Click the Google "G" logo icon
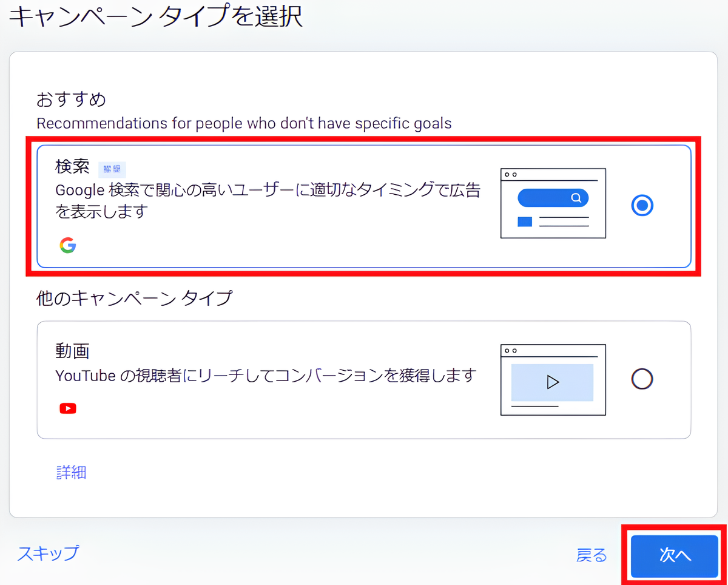728x585 pixels. coord(68,245)
